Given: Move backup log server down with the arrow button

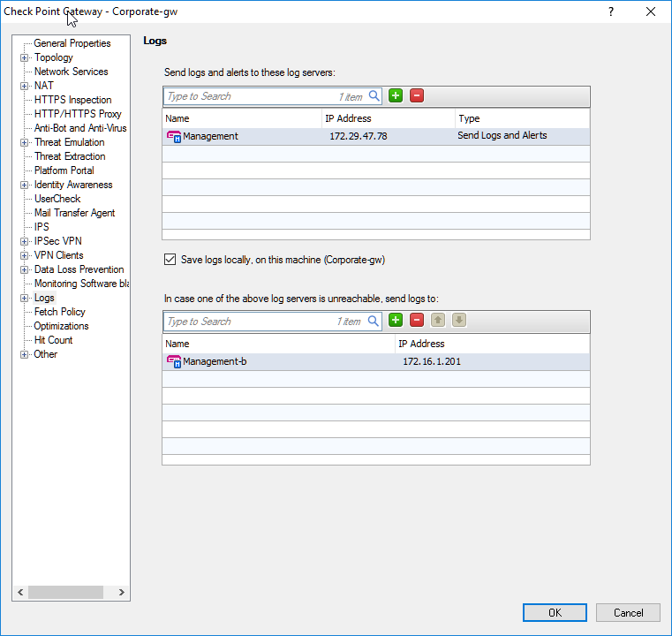Looking at the screenshot, I should tap(459, 320).
